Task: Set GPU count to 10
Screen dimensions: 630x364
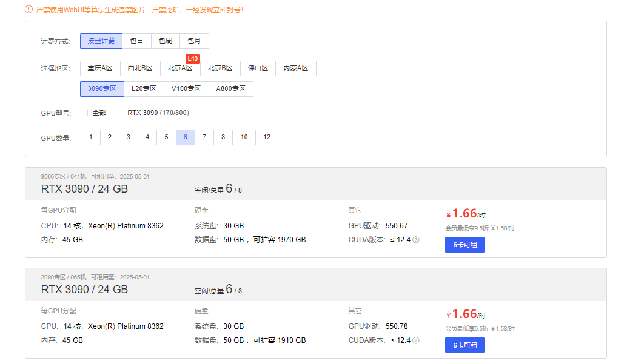Action: (244, 137)
